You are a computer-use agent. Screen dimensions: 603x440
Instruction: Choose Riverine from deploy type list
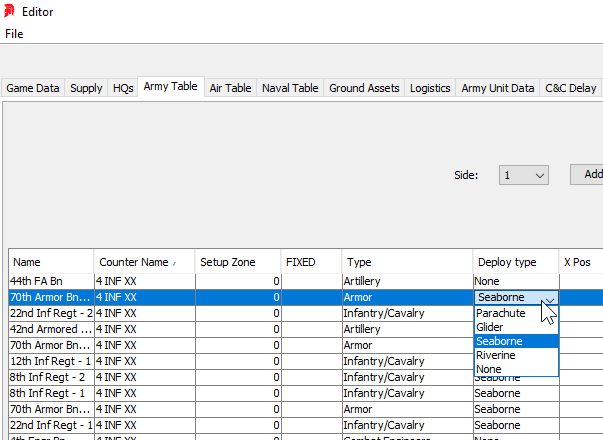click(x=516, y=355)
